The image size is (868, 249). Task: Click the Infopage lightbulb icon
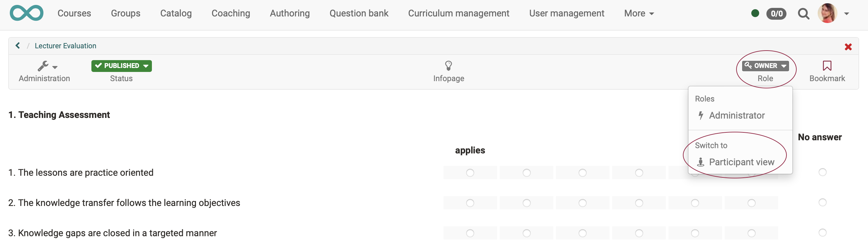click(x=448, y=66)
